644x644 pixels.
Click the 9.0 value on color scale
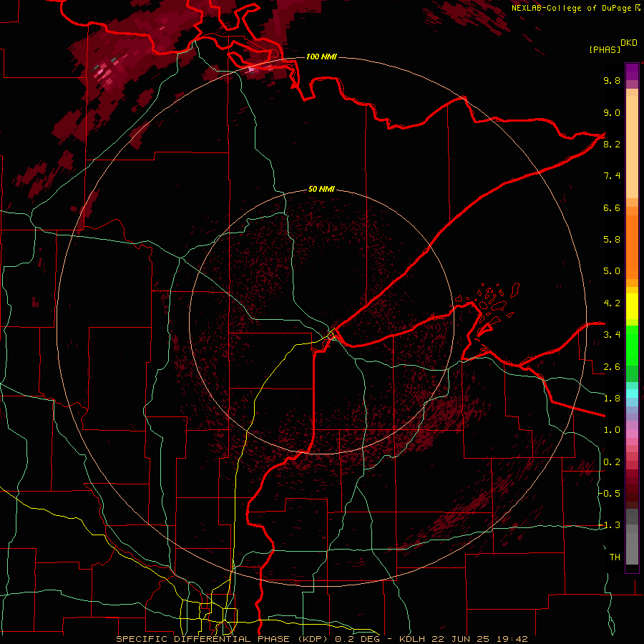pyautogui.click(x=612, y=112)
